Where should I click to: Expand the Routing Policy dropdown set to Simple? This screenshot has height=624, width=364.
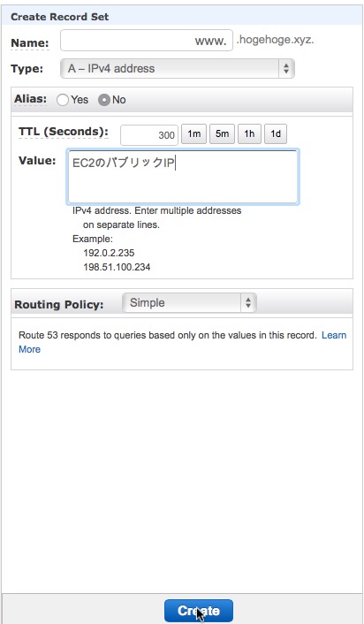tap(189, 303)
